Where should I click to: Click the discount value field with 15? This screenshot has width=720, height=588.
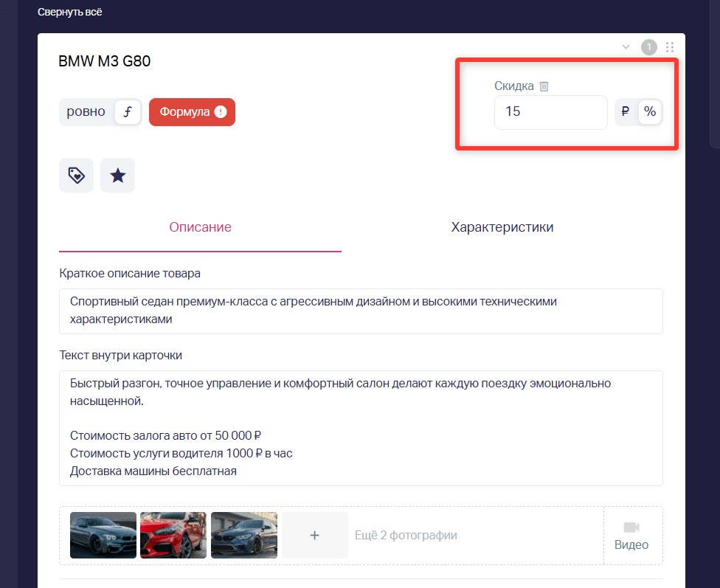pos(550,112)
